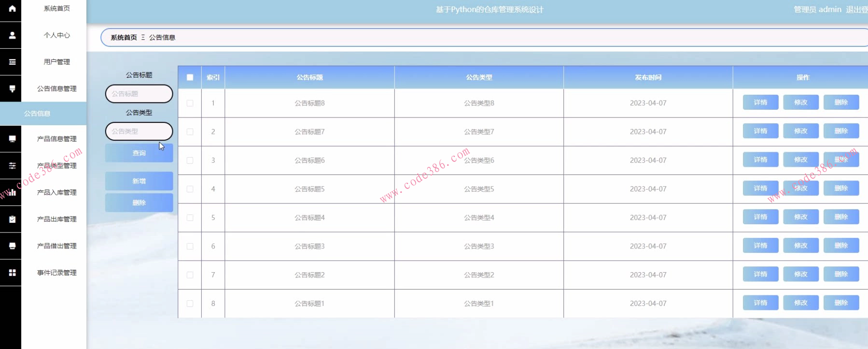Expand the 产品借出管理 menu
Viewport: 868px width, 349px height.
[x=56, y=246]
